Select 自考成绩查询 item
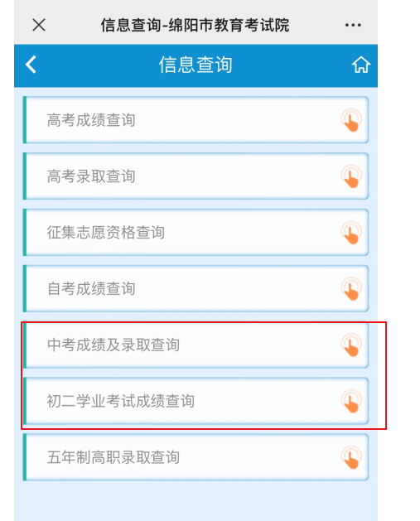Viewport: 420px width, 521px height. tap(196, 288)
